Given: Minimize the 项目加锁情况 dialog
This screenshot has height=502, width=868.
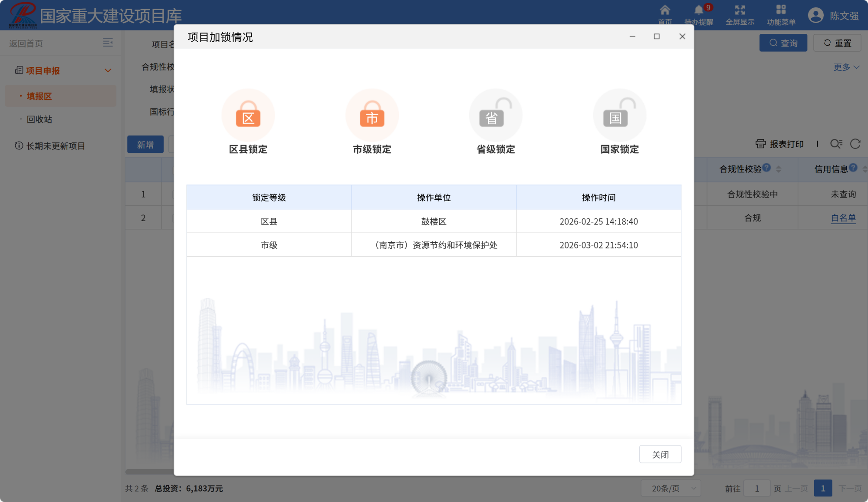Looking at the screenshot, I should pos(632,36).
